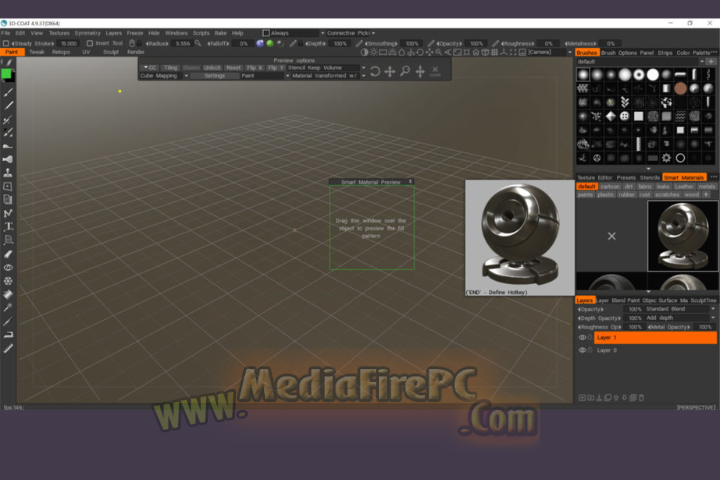Viewport: 720px width, 480px height.
Task: Open the Camera dropdown
Action: point(549,52)
